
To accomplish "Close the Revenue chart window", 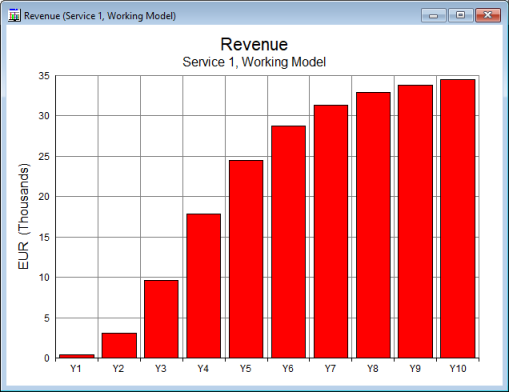I will (x=488, y=16).
